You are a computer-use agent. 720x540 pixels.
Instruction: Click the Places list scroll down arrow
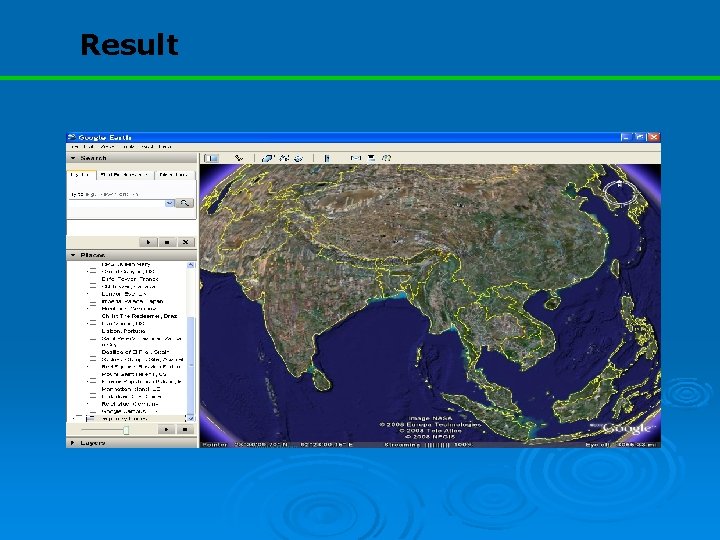click(x=191, y=418)
